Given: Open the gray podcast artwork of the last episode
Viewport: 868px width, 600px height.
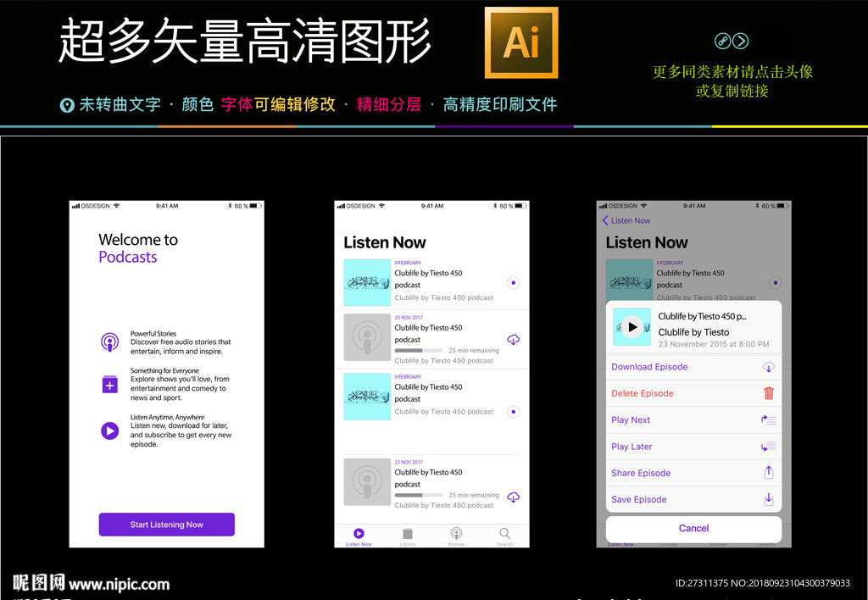Looking at the screenshot, I should [367, 481].
